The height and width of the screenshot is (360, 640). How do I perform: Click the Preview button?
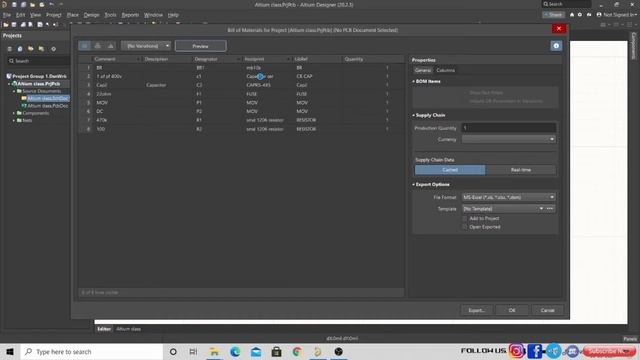point(200,46)
